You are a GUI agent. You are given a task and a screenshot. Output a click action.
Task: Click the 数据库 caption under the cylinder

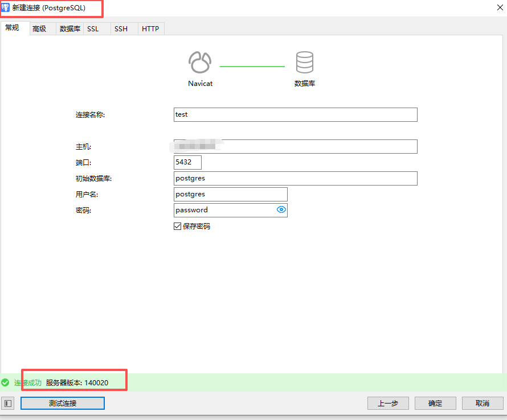(x=305, y=83)
